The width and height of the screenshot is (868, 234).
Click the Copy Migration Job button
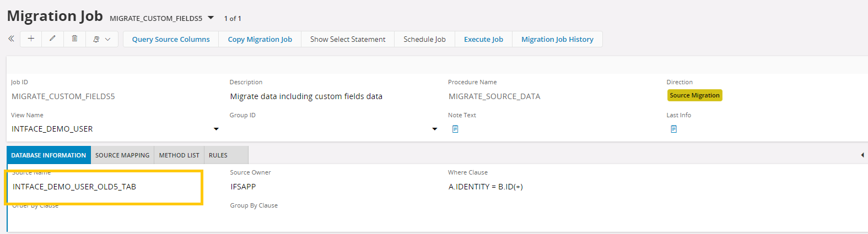[260, 39]
